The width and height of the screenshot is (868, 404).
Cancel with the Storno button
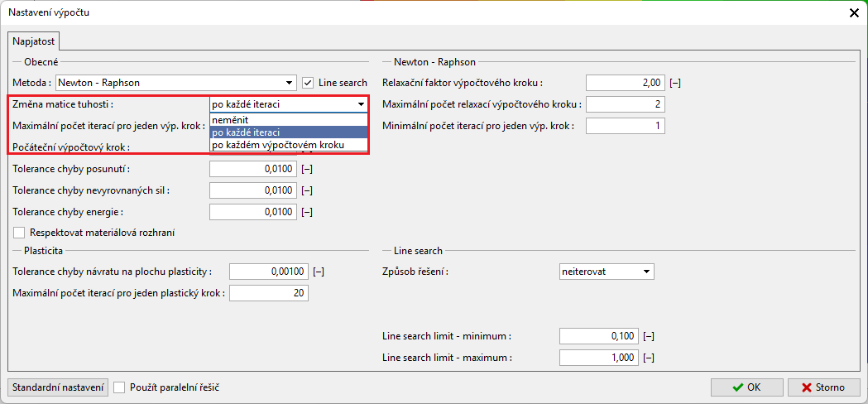click(823, 387)
